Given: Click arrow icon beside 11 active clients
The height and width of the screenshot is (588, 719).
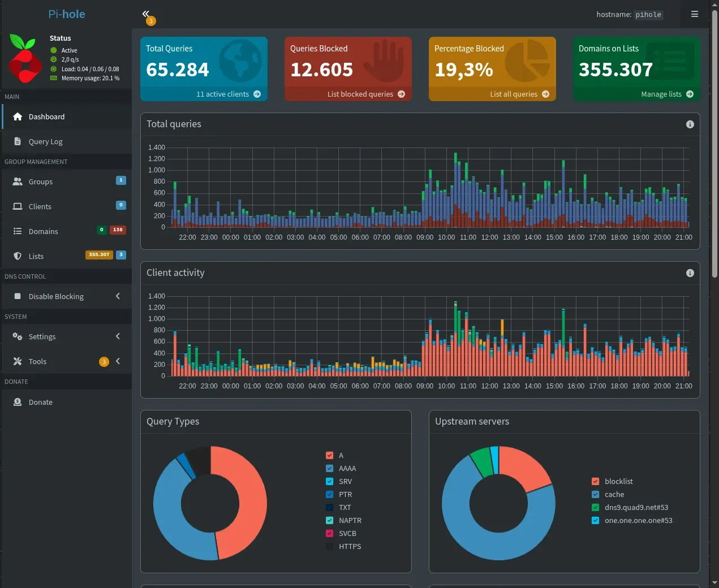Looking at the screenshot, I should tap(257, 94).
